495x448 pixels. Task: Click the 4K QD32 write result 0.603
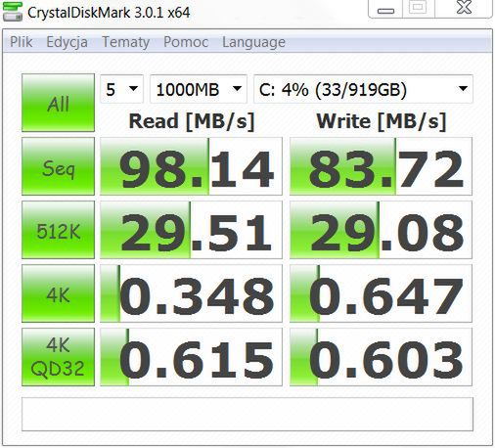(x=381, y=357)
